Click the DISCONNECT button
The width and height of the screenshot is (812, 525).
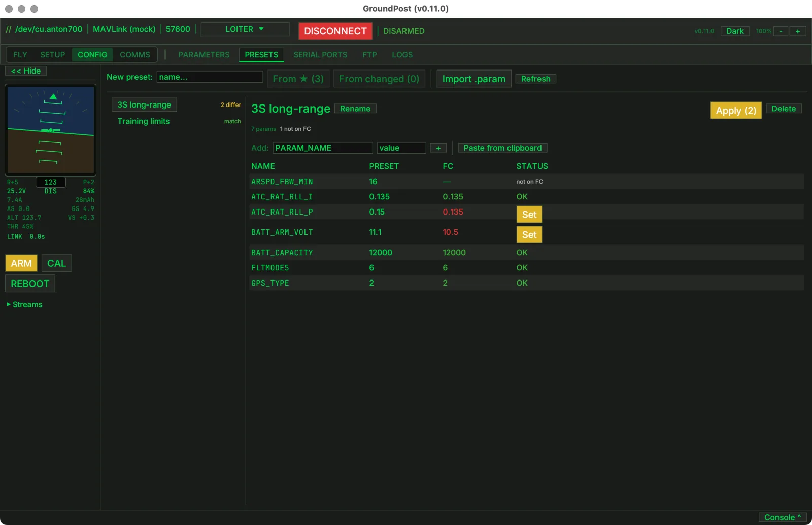point(335,31)
